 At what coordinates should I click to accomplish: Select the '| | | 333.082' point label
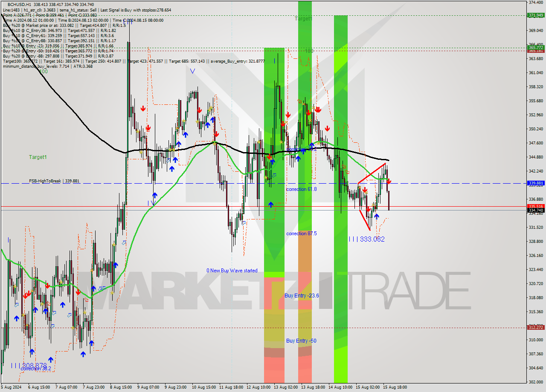click(x=367, y=239)
